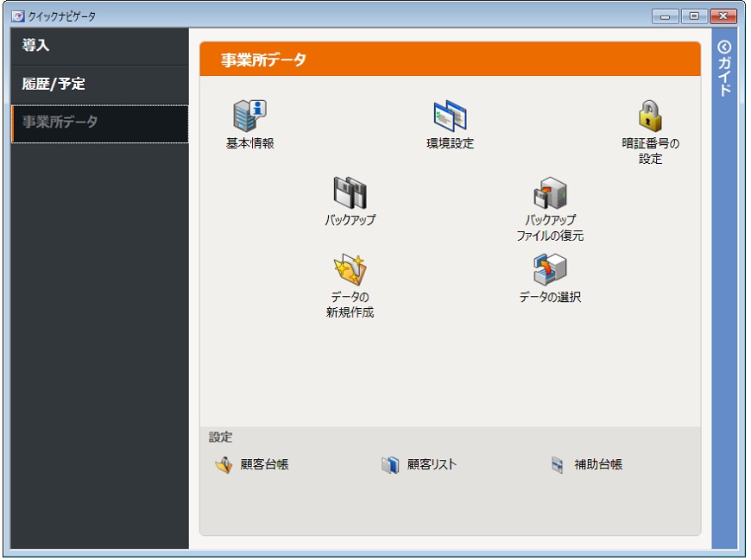Open 環境設定 settings icon
This screenshot has width=751, height=560.
[450, 116]
